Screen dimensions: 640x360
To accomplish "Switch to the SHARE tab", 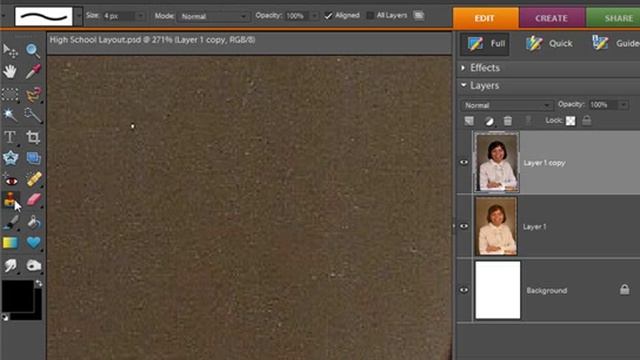I will pyautogui.click(x=613, y=18).
